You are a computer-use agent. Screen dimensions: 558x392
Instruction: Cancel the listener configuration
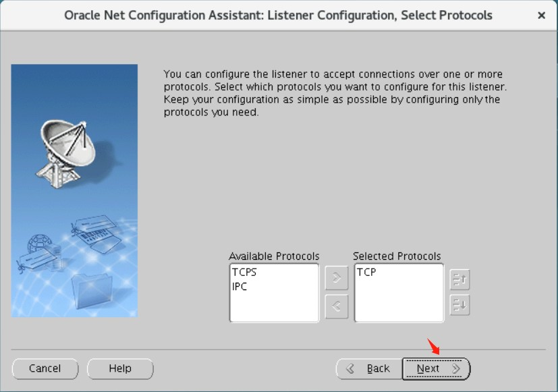(45, 368)
